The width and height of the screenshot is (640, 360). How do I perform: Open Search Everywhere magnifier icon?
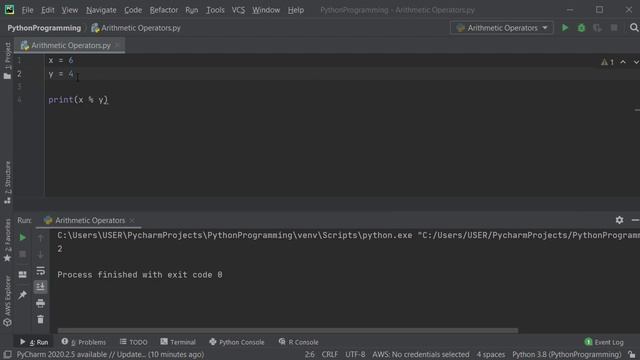point(634,28)
